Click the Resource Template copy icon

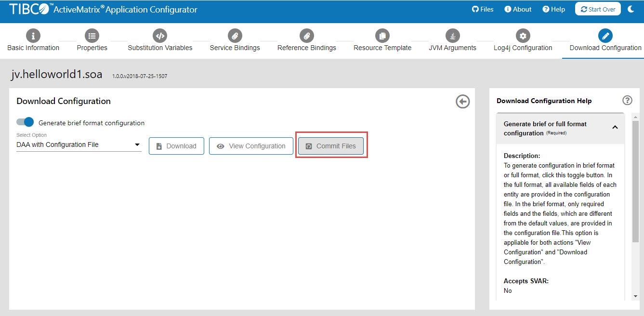pyautogui.click(x=382, y=36)
